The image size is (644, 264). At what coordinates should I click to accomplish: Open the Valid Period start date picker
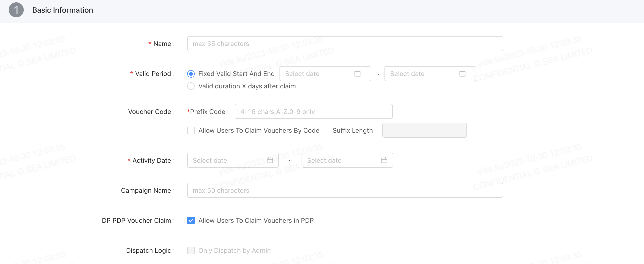click(318, 74)
